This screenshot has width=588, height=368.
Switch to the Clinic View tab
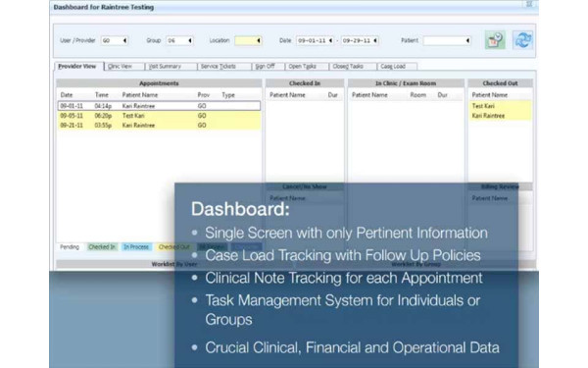[x=124, y=67]
